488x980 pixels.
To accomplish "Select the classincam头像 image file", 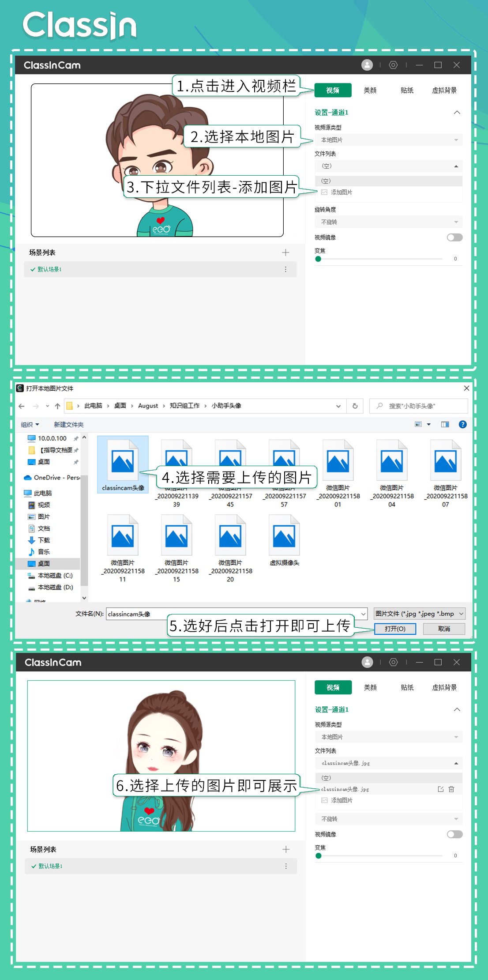I will tap(123, 464).
